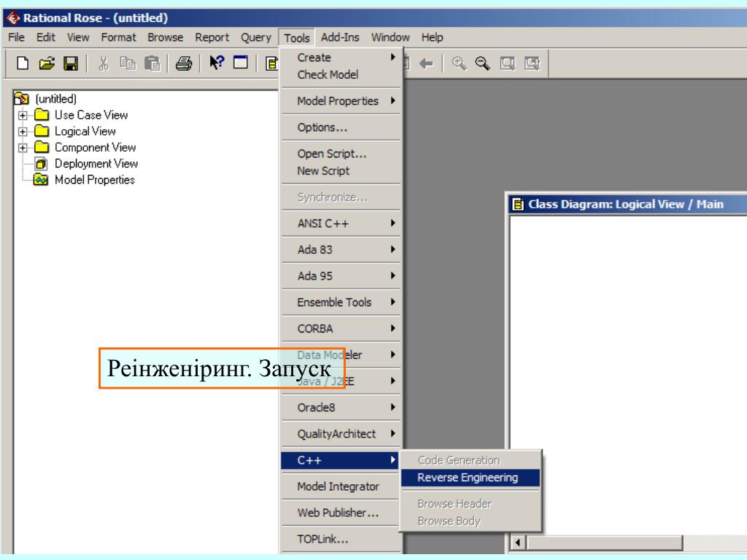
Task: Click the diagram's horizontal scroll left arrow
Action: click(518, 542)
